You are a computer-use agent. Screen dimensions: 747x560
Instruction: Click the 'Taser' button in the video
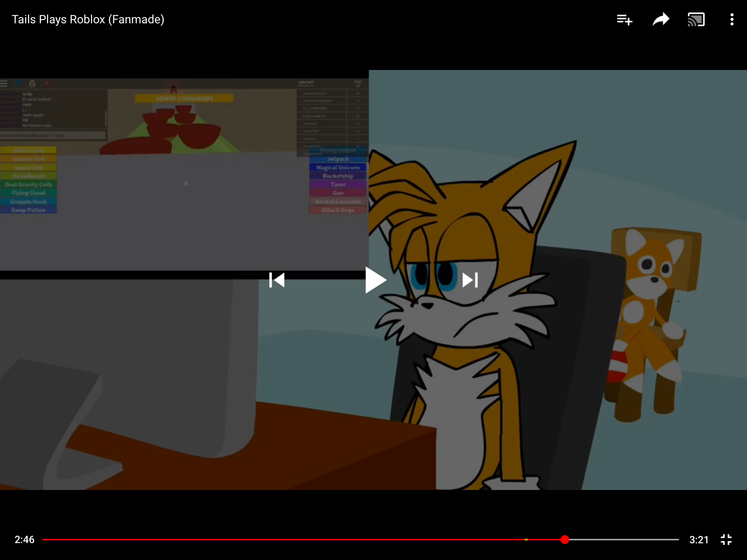coord(338,184)
